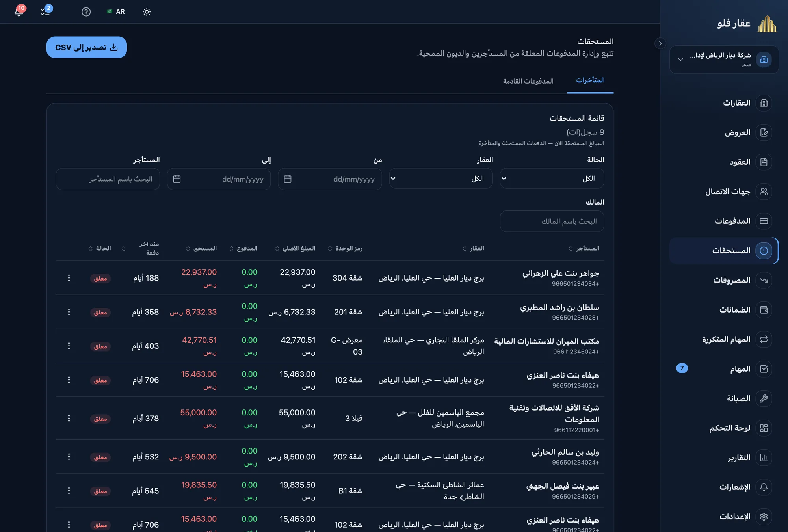Open المهام tasks item in sidebar

pos(724,369)
